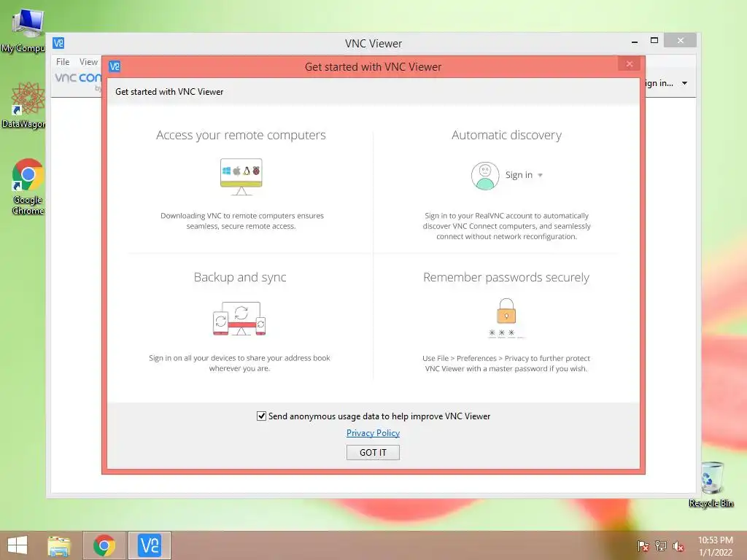Image resolution: width=747 pixels, height=560 pixels.
Task: Select the Recycle Bin desktop icon
Action: [x=711, y=484]
